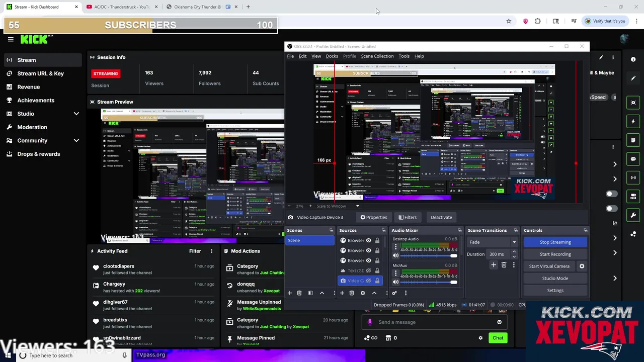
Task: Enable Studio Mode in OBS
Action: coord(555,279)
